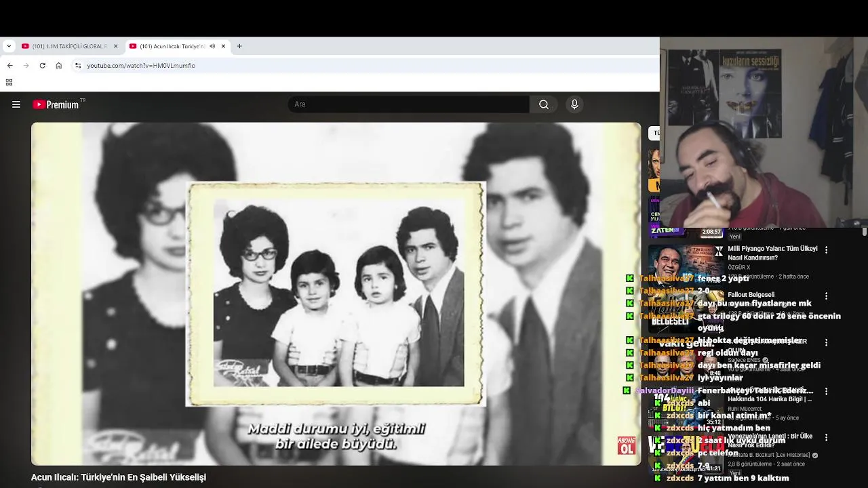This screenshot has height=488, width=868.
Task: Click the youtube.com address bar
Action: [x=366, y=65]
